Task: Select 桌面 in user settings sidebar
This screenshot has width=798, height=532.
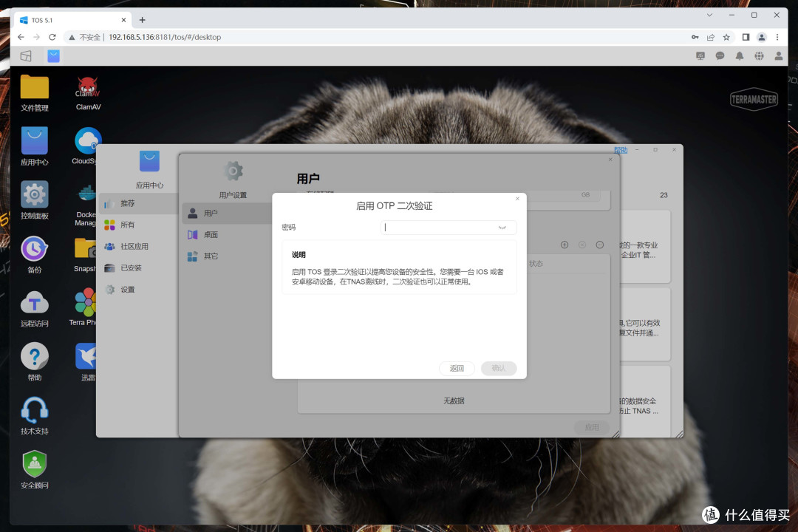Action: pos(227,235)
